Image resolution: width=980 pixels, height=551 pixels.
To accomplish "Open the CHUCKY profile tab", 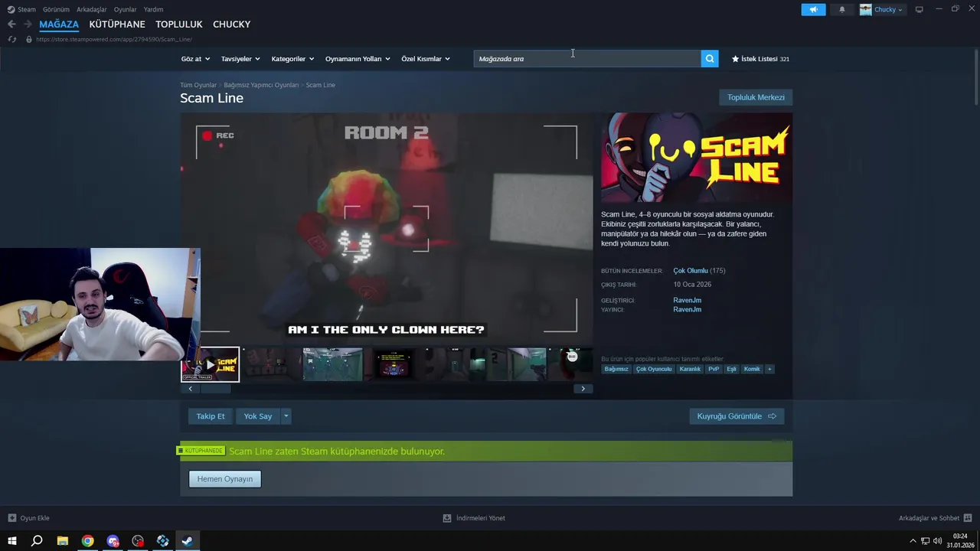I will coord(232,24).
